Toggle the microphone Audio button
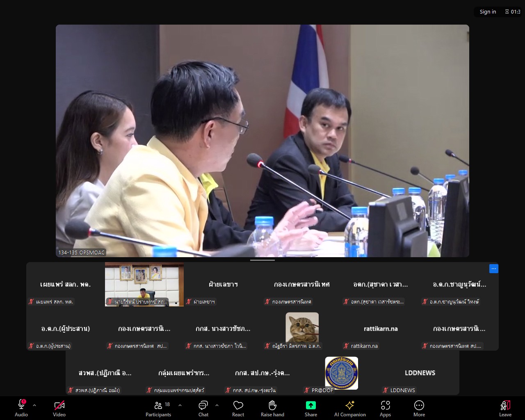The width and height of the screenshot is (525, 420). pyautogui.click(x=21, y=408)
